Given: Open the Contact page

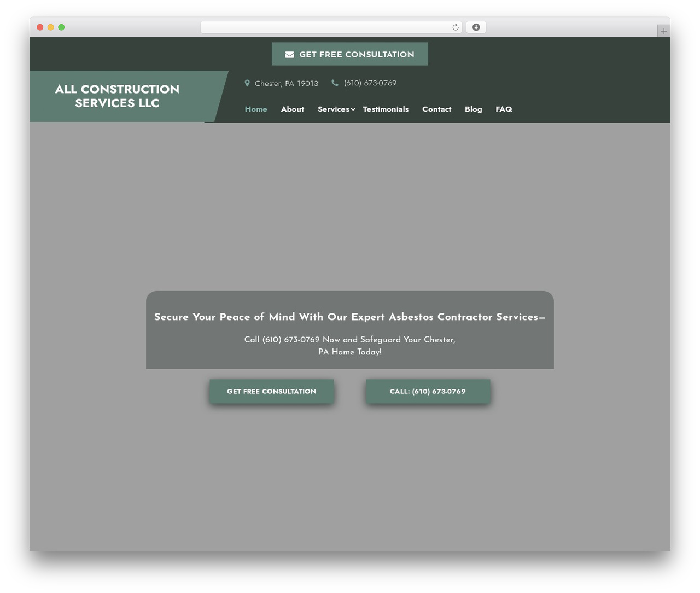Looking at the screenshot, I should tap(436, 109).
